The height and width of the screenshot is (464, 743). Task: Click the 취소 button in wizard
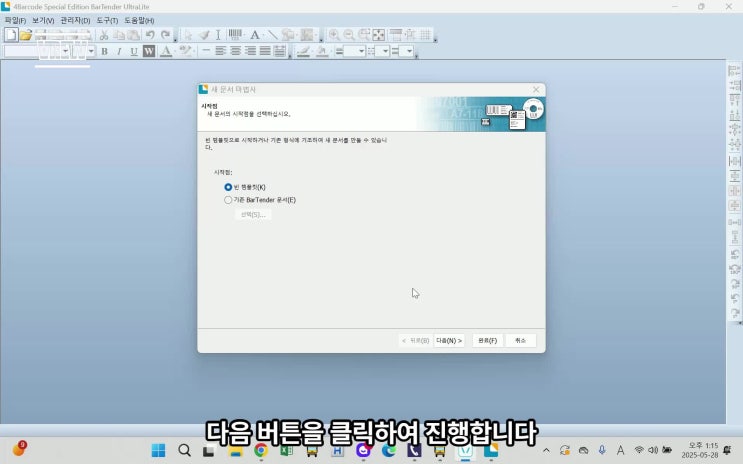(520, 340)
